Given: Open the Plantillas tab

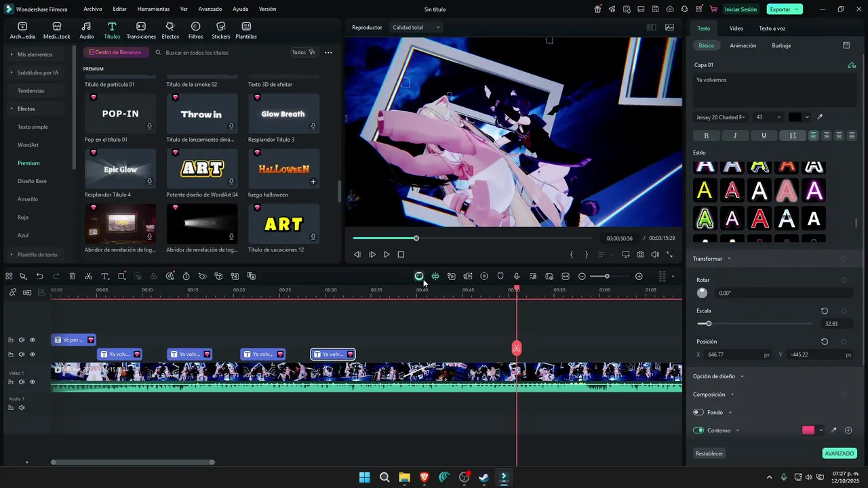Looking at the screenshot, I should 245,30.
